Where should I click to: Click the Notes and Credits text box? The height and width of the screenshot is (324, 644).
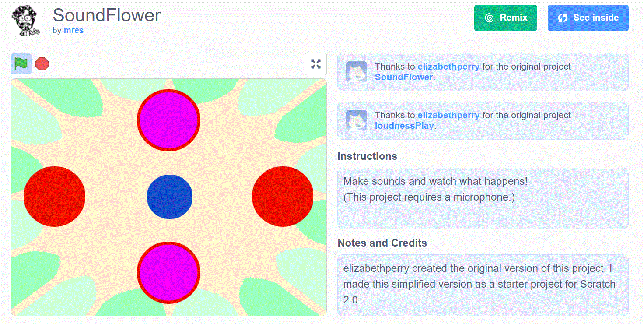pos(483,285)
